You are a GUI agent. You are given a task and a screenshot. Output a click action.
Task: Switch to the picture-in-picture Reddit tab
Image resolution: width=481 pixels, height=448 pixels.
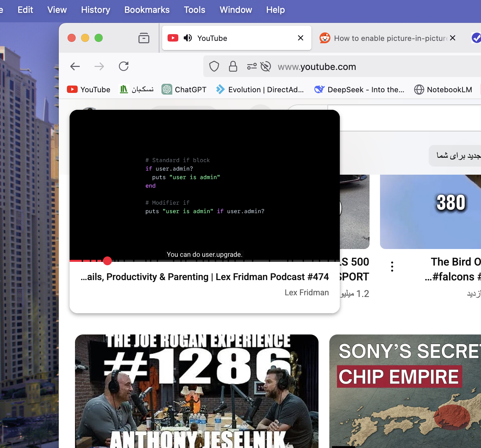tap(385, 38)
